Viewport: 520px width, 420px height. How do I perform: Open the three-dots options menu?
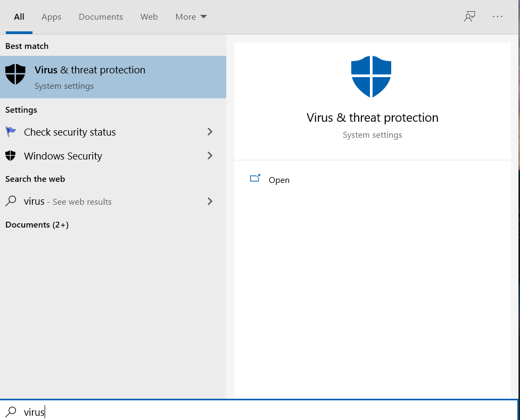(x=498, y=16)
